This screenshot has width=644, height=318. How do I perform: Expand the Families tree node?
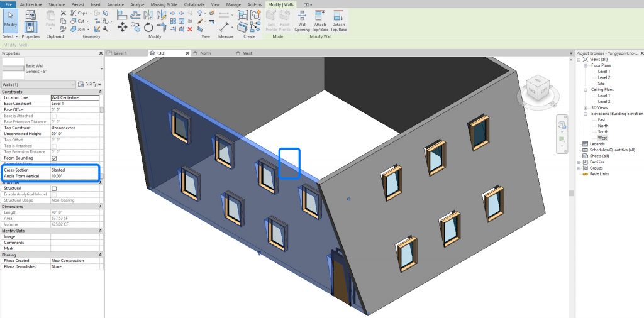579,162
